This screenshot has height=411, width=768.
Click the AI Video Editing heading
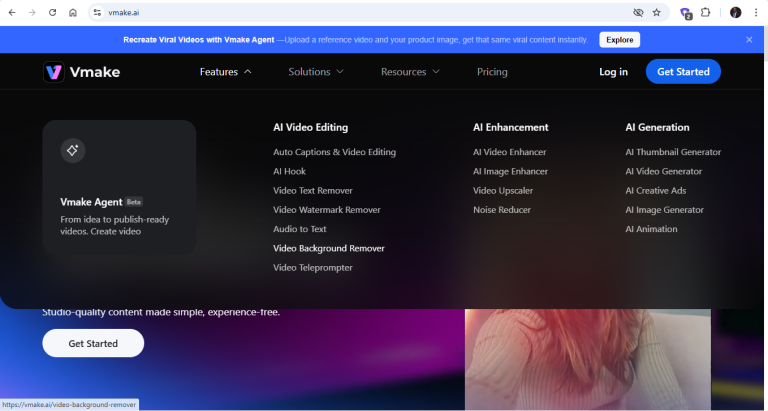click(x=311, y=127)
